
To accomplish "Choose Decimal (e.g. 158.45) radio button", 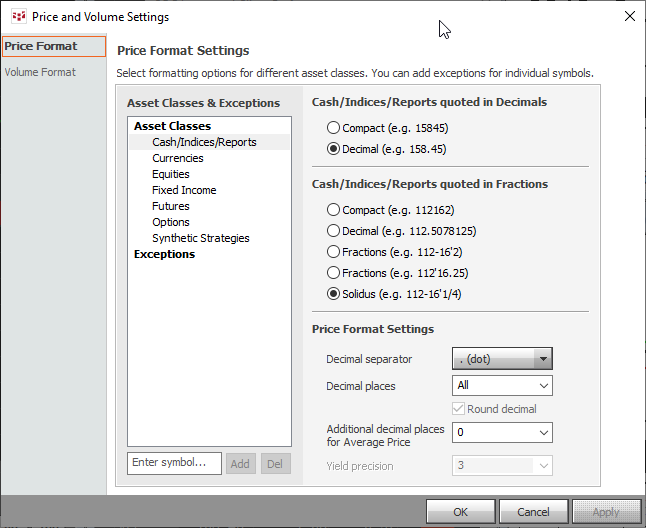I will point(334,149).
